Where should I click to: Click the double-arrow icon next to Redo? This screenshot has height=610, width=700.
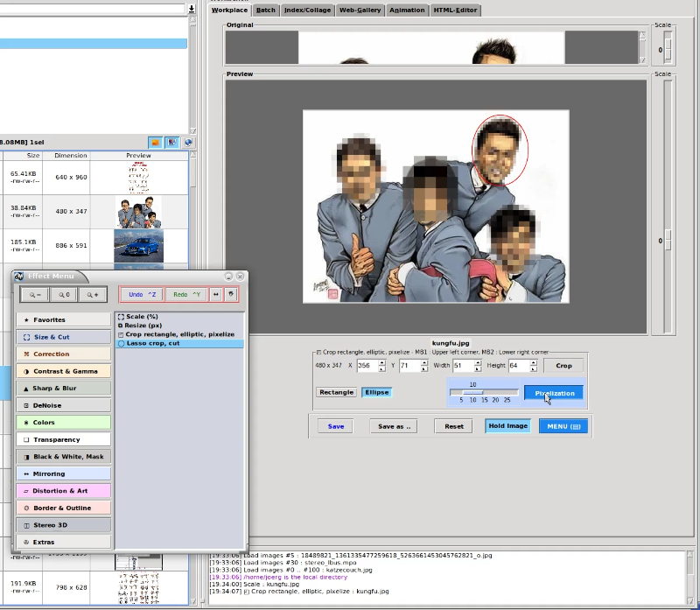point(216,295)
